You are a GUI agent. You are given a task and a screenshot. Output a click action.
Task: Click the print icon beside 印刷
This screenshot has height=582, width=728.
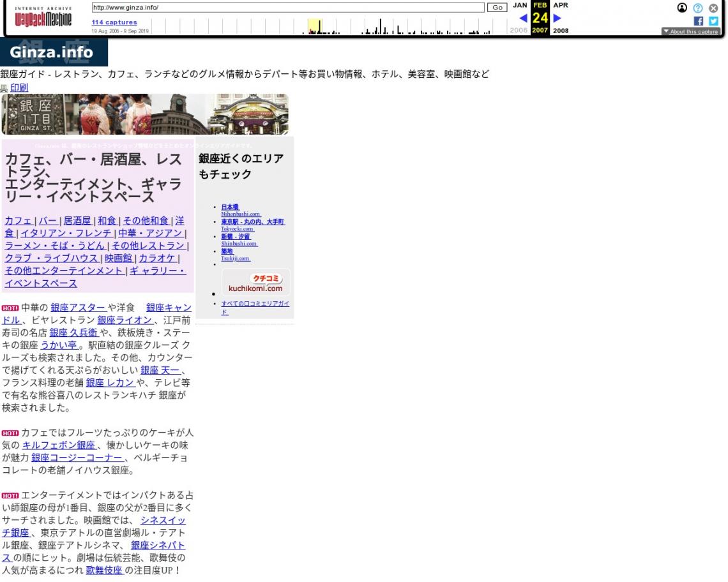pos(4,88)
